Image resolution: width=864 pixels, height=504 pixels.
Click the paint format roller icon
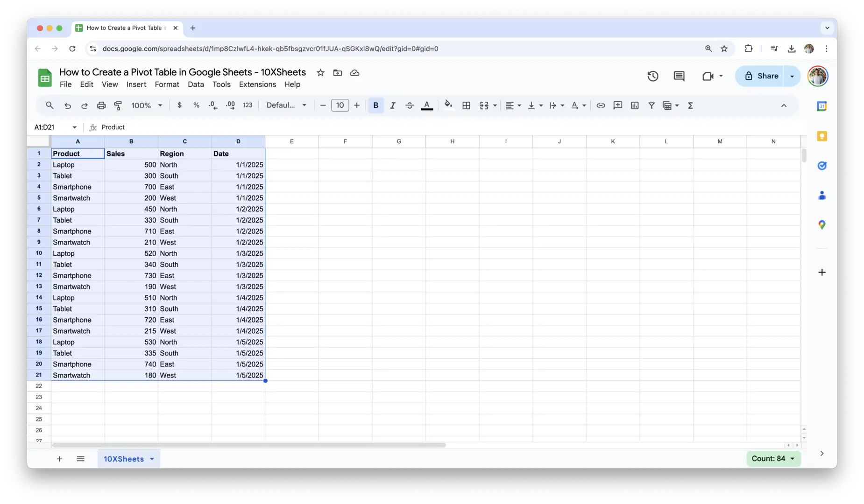click(x=118, y=105)
